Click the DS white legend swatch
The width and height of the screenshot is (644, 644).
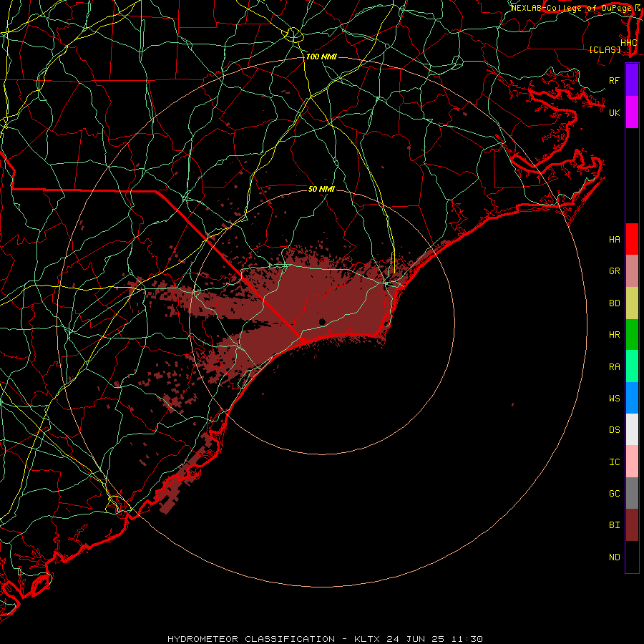coord(632,429)
